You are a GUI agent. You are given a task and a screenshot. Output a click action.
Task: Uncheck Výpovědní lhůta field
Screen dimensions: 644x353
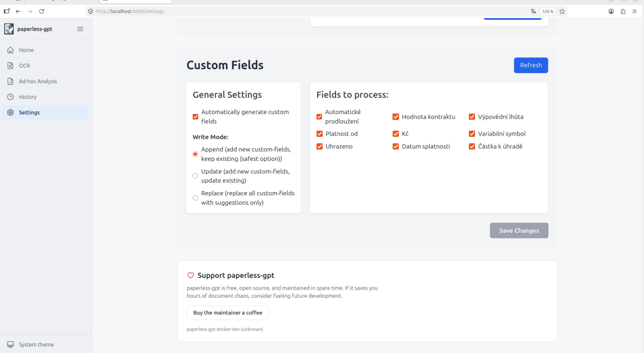472,116
